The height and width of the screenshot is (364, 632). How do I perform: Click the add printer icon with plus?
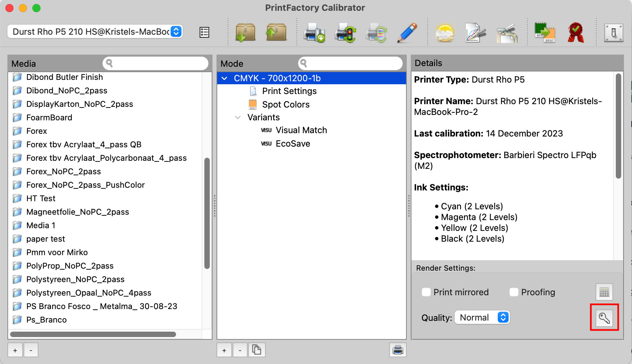coord(314,32)
